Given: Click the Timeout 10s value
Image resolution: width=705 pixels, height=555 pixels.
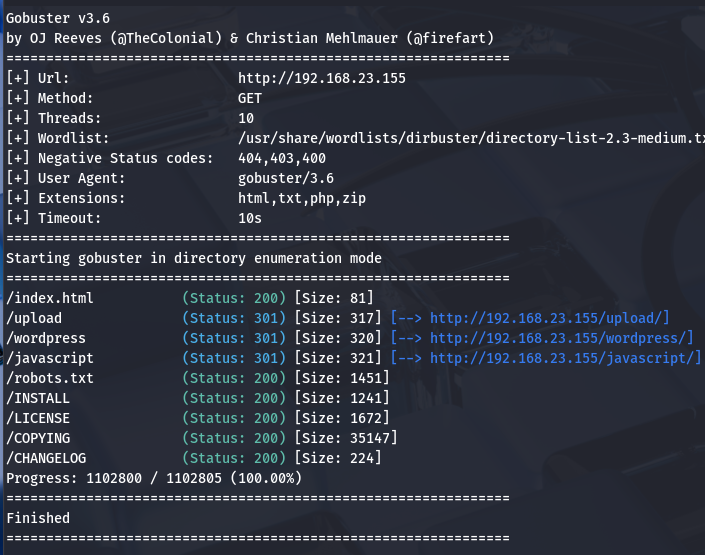Looking at the screenshot, I should tap(250, 218).
